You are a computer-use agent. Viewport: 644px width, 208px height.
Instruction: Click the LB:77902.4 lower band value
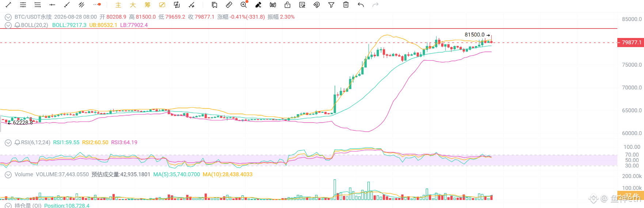point(134,25)
